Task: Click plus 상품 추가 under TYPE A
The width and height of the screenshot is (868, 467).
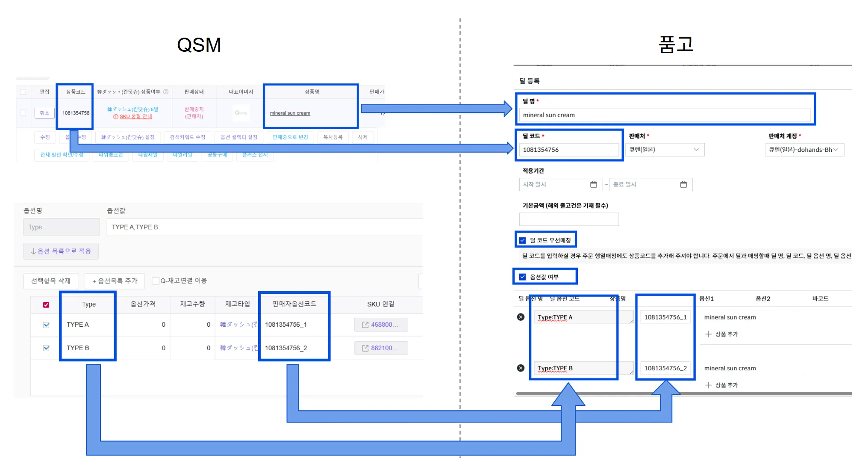Action: tap(721, 334)
